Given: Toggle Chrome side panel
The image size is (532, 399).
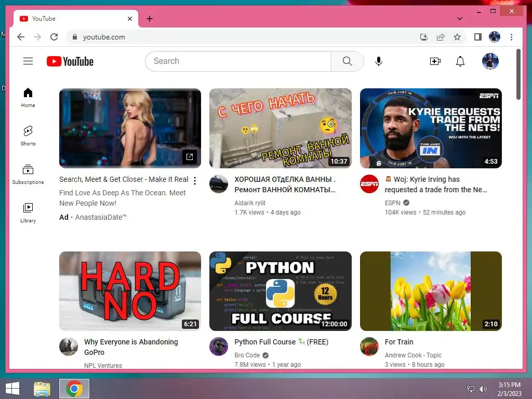Looking at the screenshot, I should click(478, 37).
